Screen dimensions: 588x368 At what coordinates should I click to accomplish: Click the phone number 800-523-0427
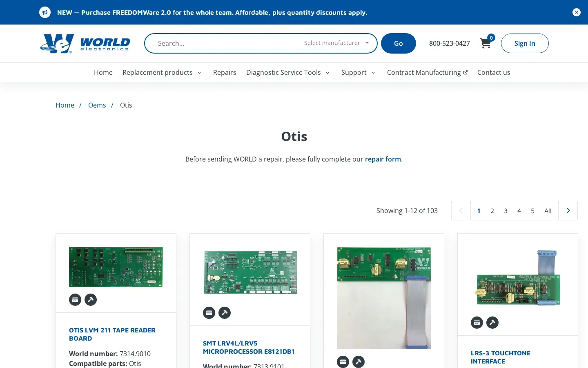coord(450,43)
